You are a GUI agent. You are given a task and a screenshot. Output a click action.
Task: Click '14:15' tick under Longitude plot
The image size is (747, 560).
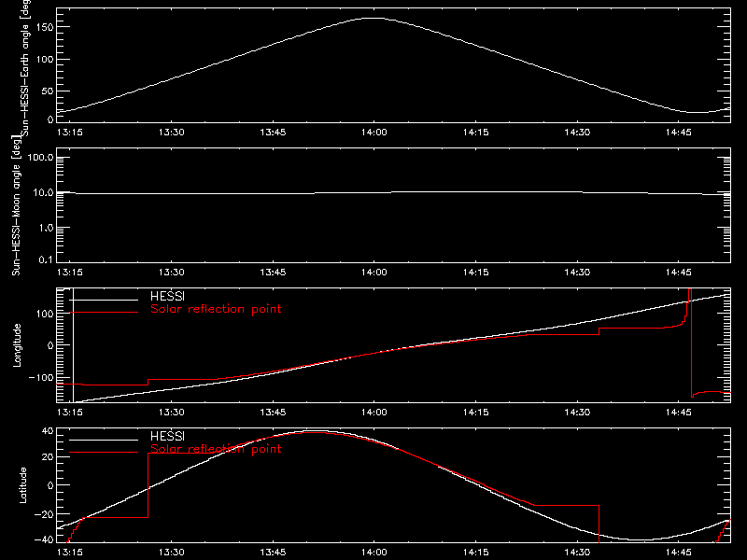(x=475, y=413)
